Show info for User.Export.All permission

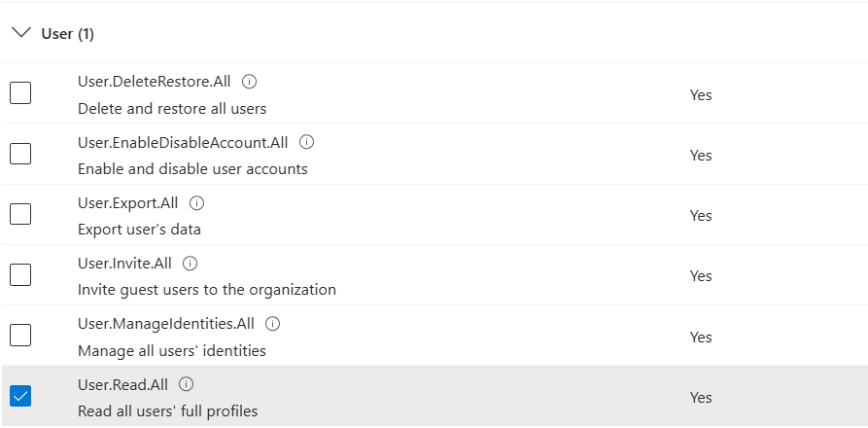tap(197, 203)
